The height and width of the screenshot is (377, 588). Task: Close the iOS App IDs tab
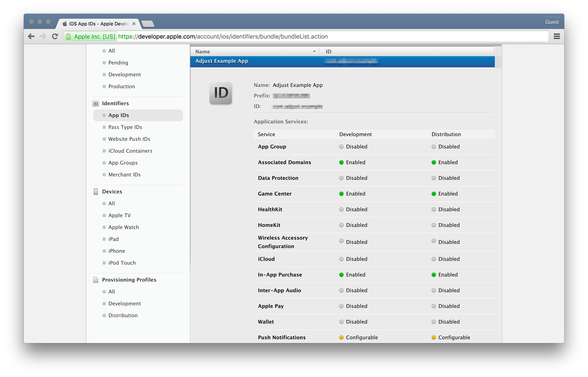coord(134,24)
